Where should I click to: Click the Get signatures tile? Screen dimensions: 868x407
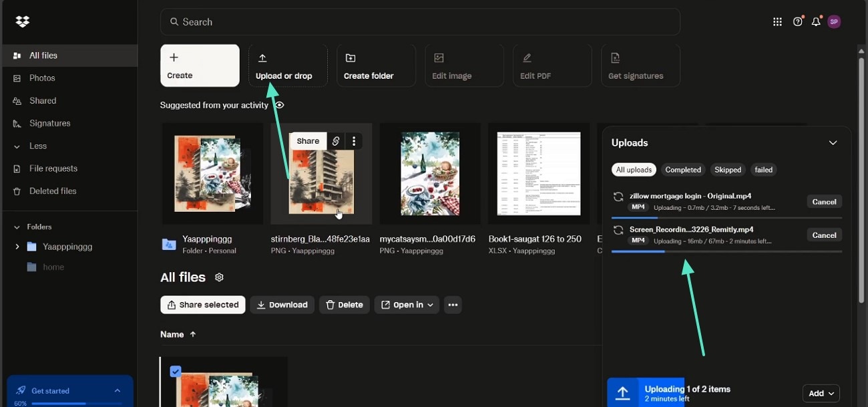click(x=640, y=65)
